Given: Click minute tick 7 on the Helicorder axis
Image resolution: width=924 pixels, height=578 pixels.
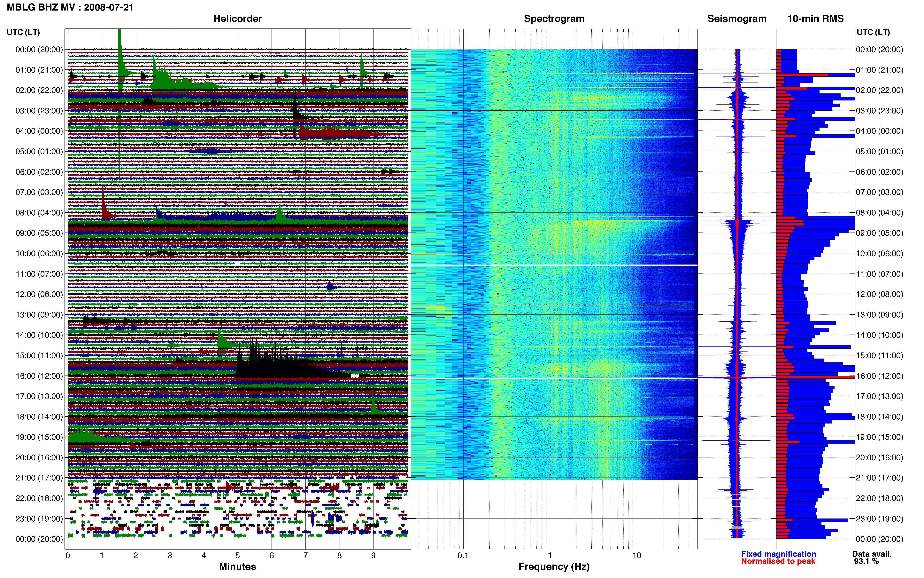Looking at the screenshot, I should 306,555.
